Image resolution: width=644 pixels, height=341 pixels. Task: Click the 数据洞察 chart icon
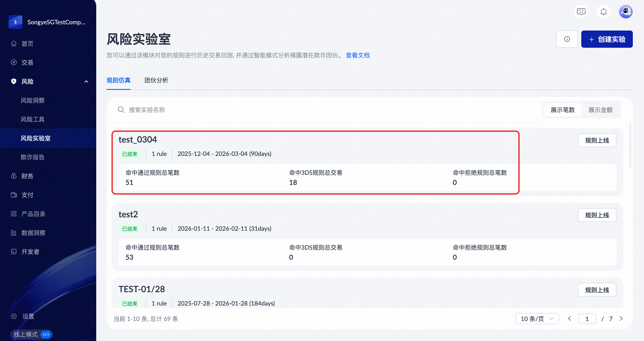point(14,233)
